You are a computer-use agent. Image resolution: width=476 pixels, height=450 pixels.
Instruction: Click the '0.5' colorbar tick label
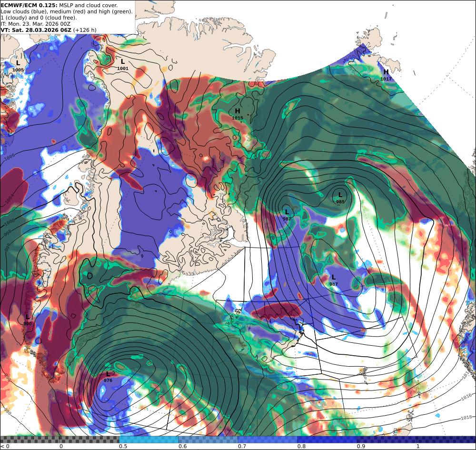pyautogui.click(x=123, y=446)
